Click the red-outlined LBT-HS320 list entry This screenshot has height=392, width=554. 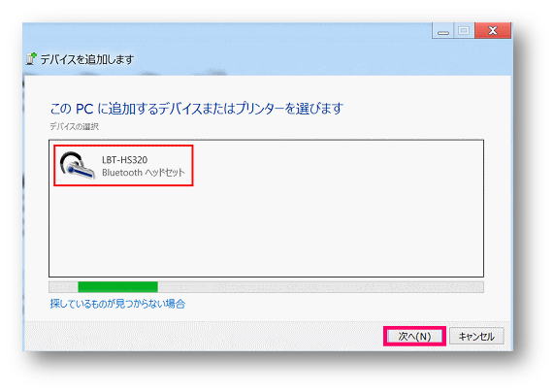coord(123,165)
